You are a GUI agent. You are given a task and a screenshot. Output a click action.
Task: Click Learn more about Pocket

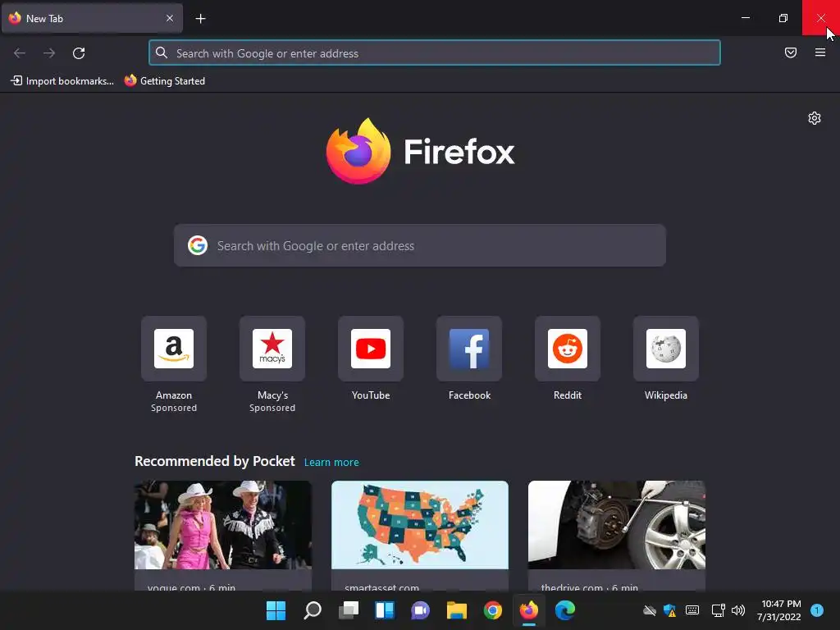[331, 463]
